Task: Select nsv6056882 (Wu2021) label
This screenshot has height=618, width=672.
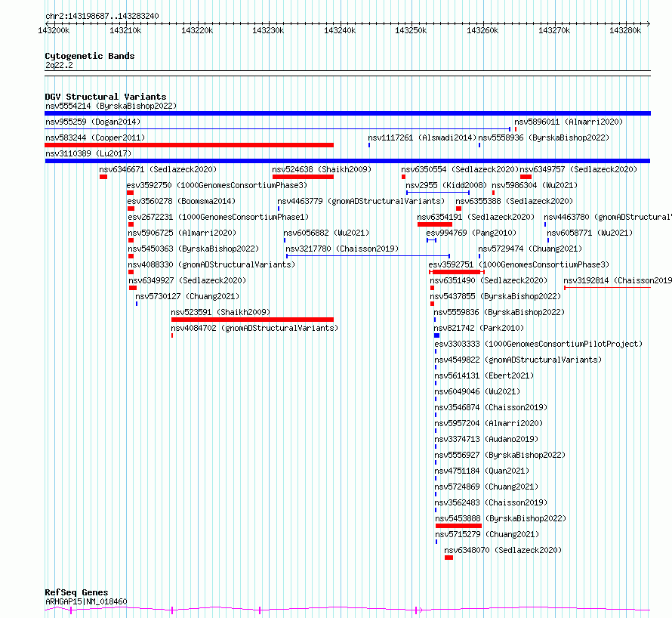Action: [326, 233]
